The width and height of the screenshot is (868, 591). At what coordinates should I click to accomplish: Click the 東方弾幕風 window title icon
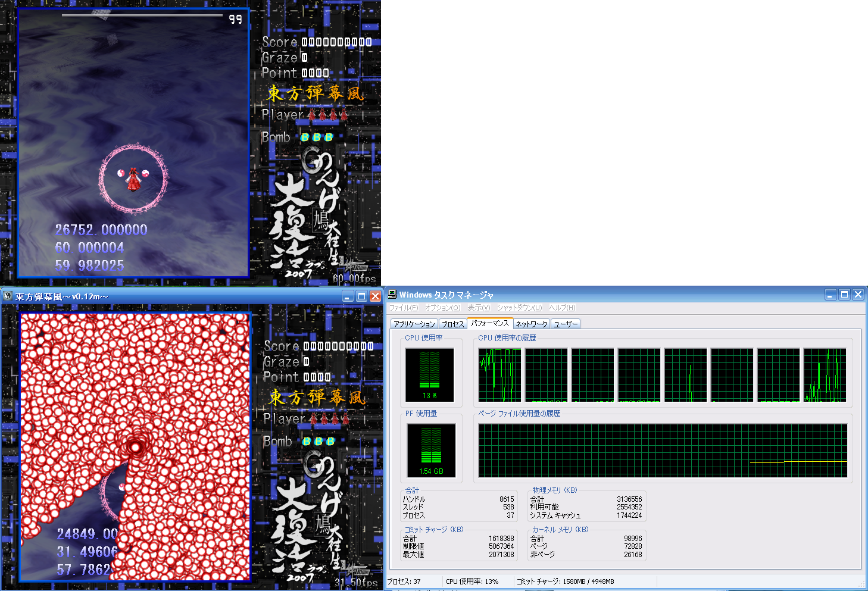[x=8, y=296]
